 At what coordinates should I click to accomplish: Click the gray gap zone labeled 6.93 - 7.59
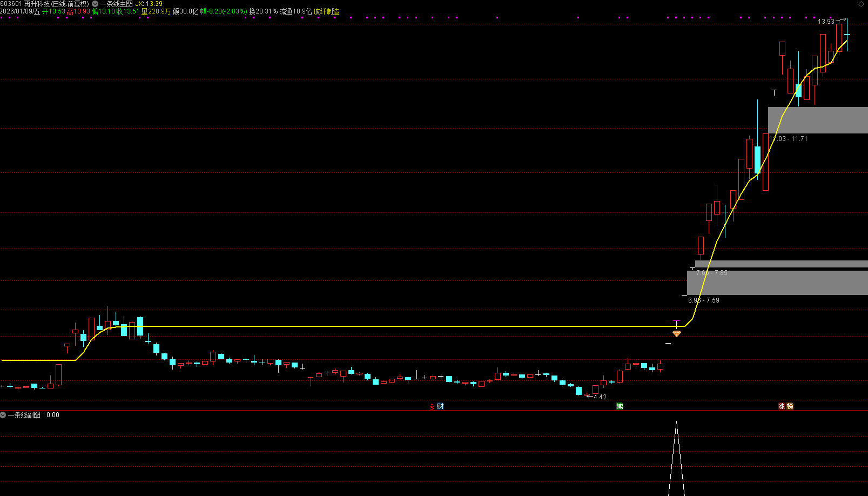pyautogui.click(x=777, y=283)
